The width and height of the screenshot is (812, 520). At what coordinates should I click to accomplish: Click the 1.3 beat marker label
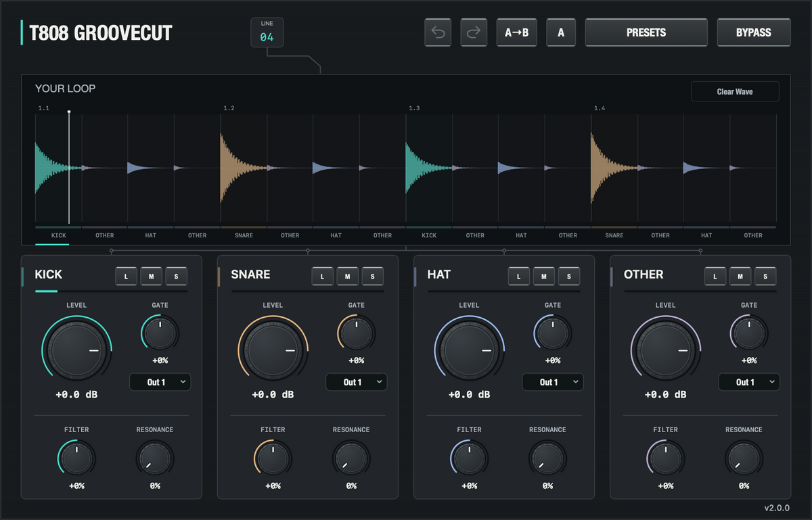[414, 108]
